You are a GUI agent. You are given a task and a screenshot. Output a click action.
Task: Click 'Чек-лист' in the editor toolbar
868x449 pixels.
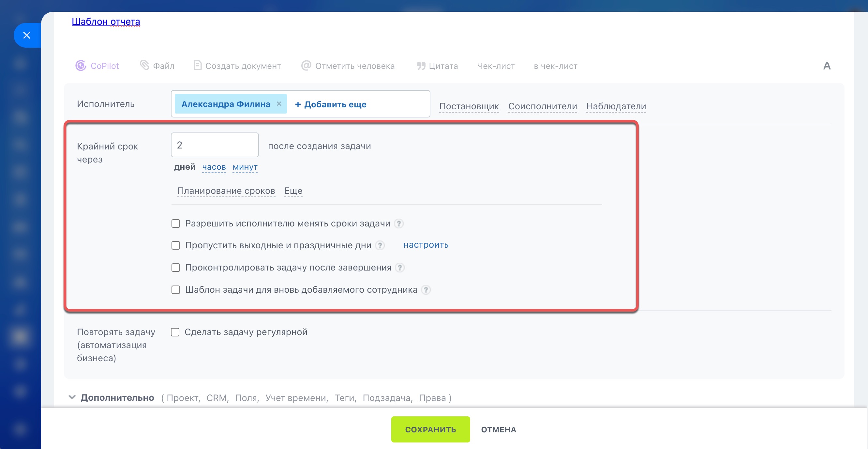(496, 66)
